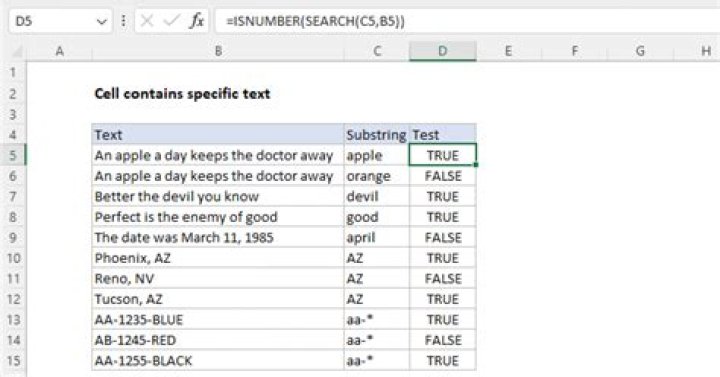Click the AZ cell in row 10
720x377 pixels.
(x=377, y=258)
